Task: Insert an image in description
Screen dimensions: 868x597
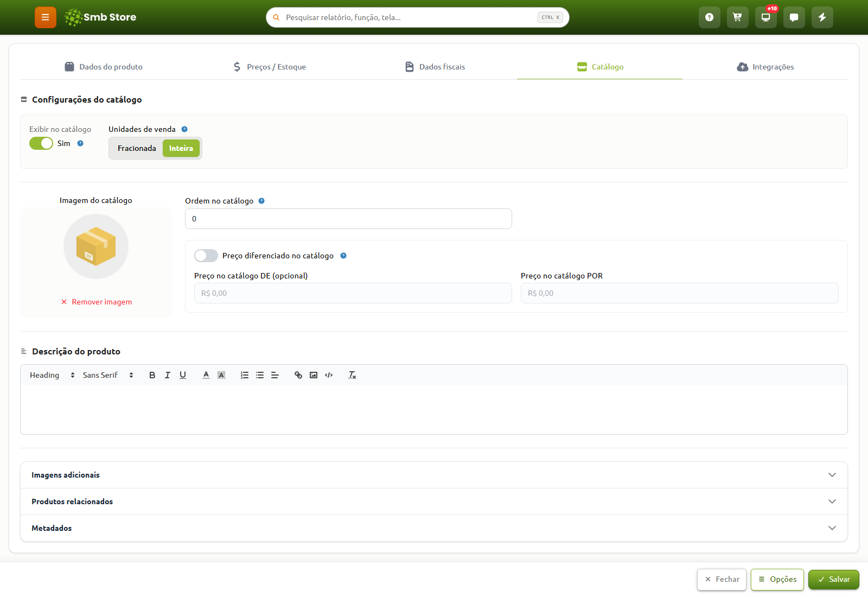Action: (x=314, y=375)
